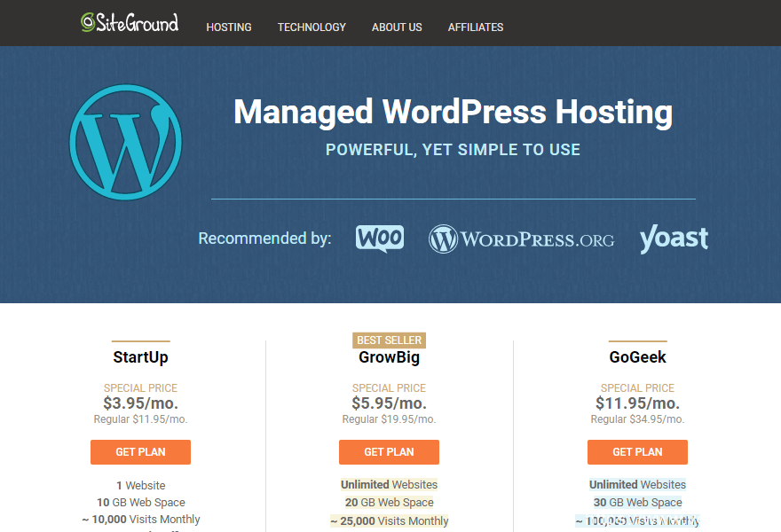Image resolution: width=781 pixels, height=532 pixels.
Task: Select the GoGeek plan heading
Action: click(637, 358)
